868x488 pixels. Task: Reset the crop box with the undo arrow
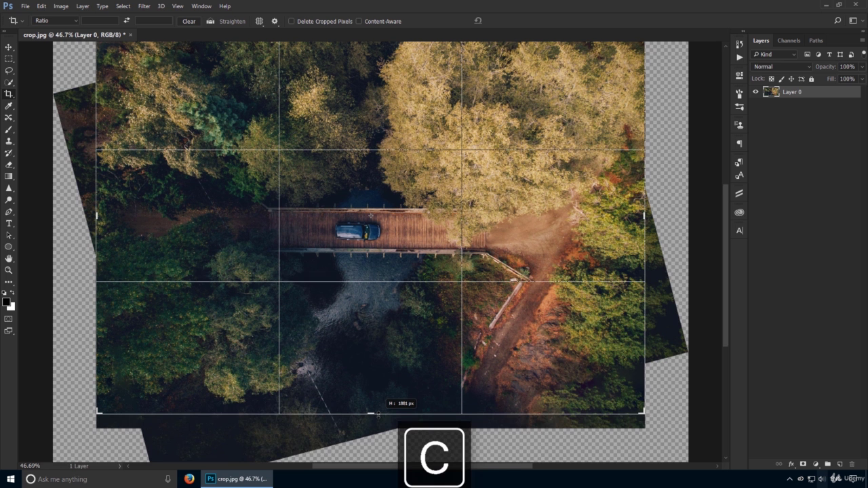click(477, 21)
